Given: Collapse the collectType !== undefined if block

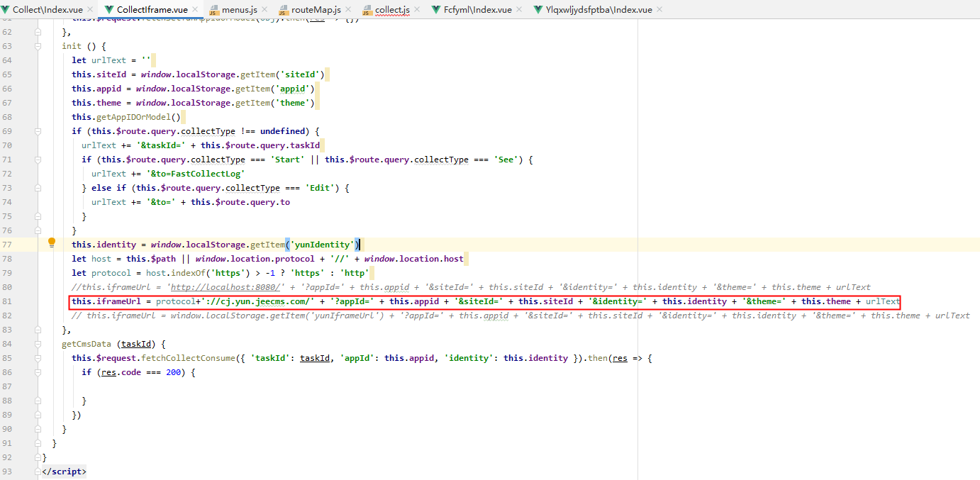Looking at the screenshot, I should click(x=38, y=131).
